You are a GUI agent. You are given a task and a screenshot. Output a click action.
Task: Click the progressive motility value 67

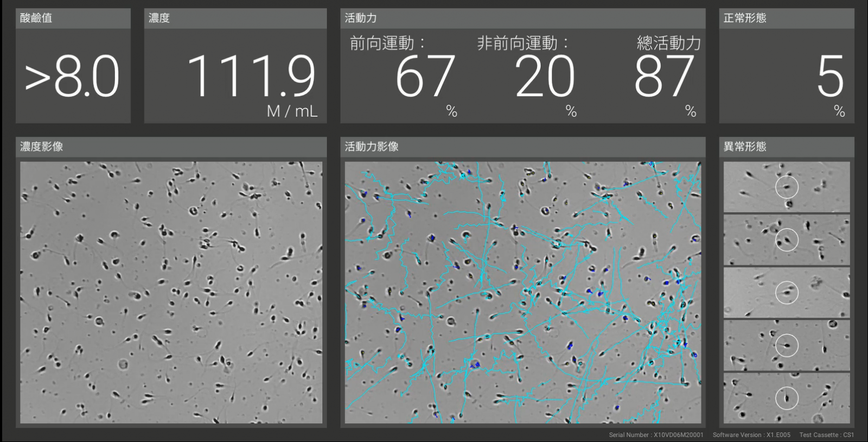click(x=425, y=77)
